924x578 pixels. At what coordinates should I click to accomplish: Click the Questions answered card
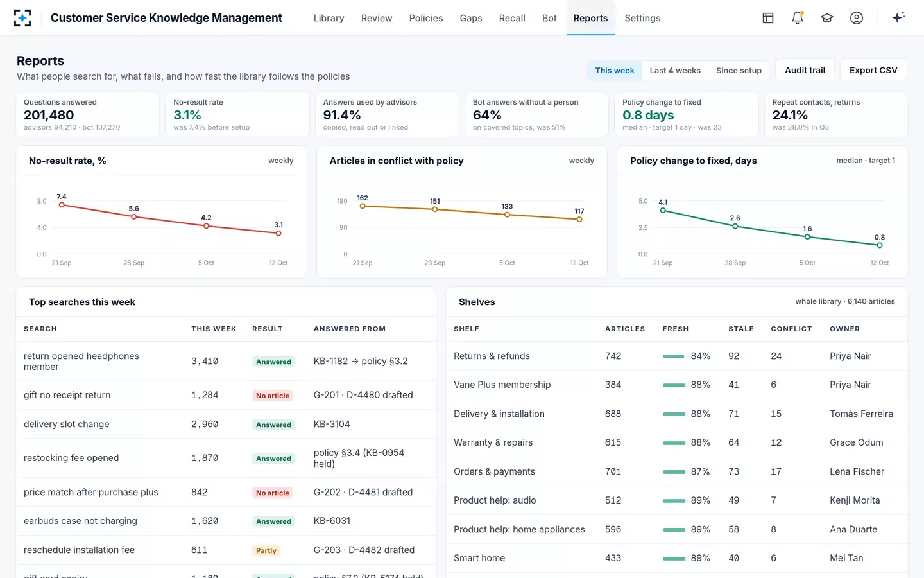[88, 115]
